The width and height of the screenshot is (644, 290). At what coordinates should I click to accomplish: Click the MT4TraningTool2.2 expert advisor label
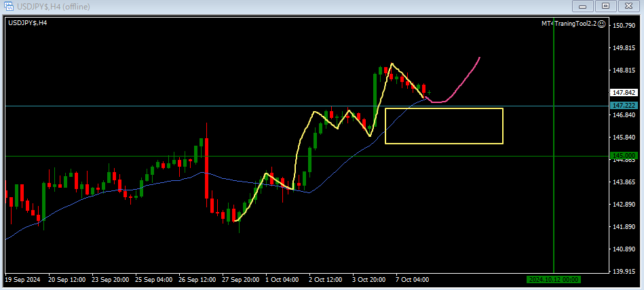567,24
